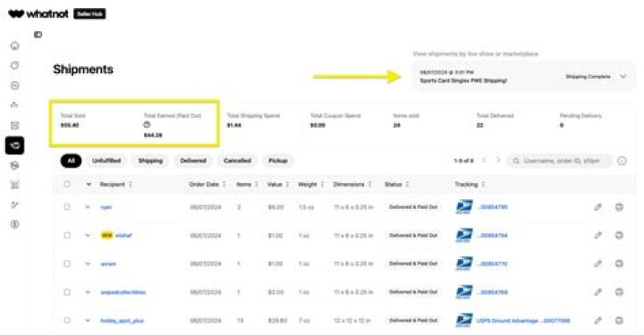644x335 pixels.
Task: Sort by the Recipient column
Action: point(115,185)
